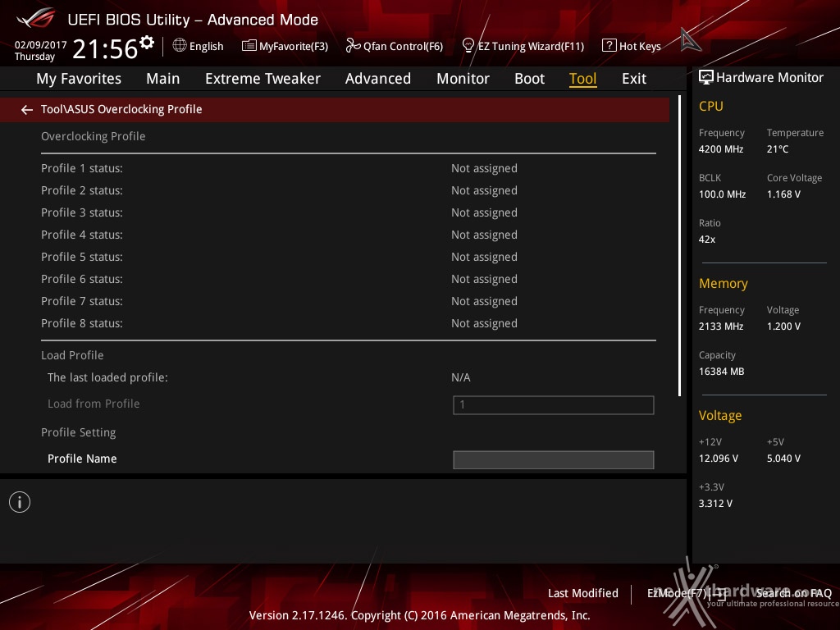Open the Hot Keys list

pos(640,47)
